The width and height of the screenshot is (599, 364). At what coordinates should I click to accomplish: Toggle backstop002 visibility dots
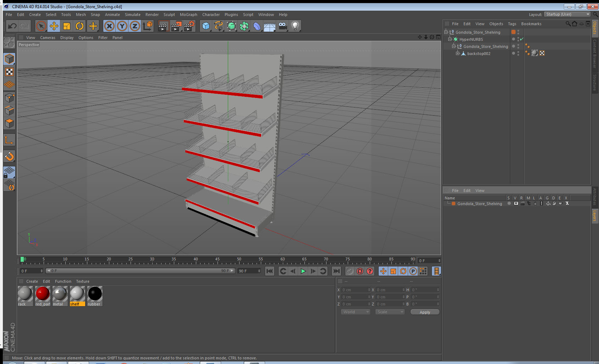click(518, 54)
